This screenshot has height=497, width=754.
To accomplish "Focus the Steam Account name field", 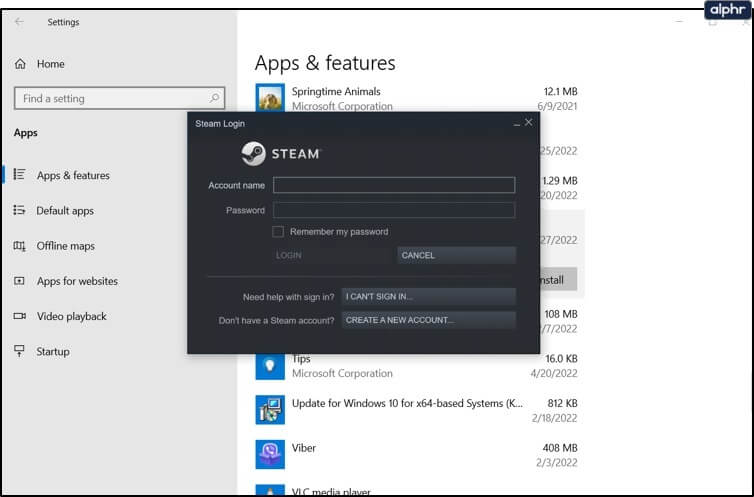I will pyautogui.click(x=394, y=185).
